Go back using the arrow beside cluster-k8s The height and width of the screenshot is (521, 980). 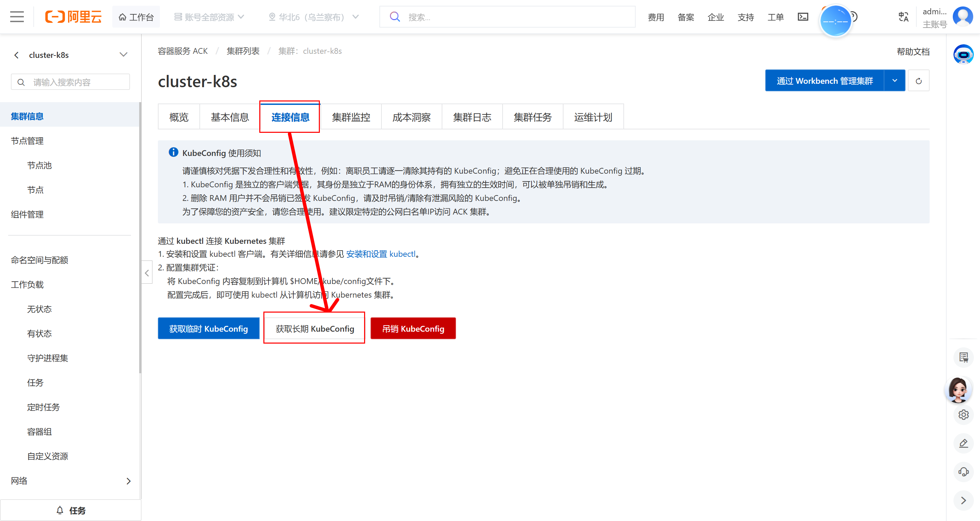(x=16, y=55)
